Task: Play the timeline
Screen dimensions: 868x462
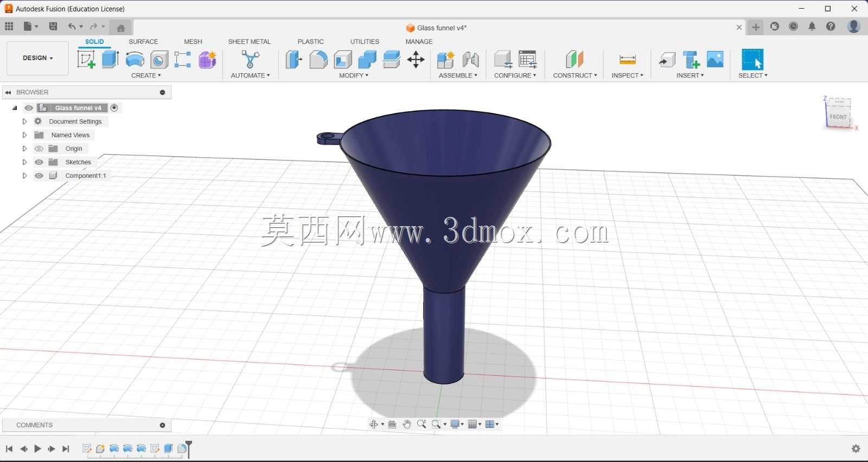Action: 37,448
